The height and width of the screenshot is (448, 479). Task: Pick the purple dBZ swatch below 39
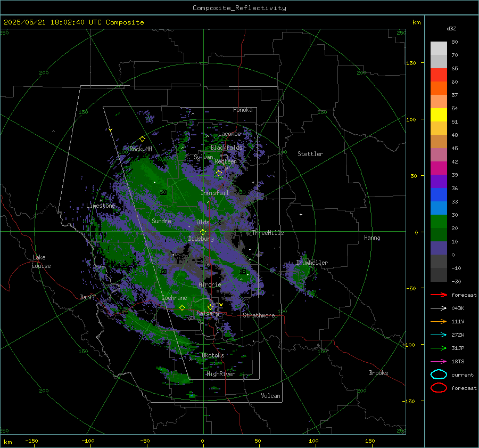click(439, 181)
